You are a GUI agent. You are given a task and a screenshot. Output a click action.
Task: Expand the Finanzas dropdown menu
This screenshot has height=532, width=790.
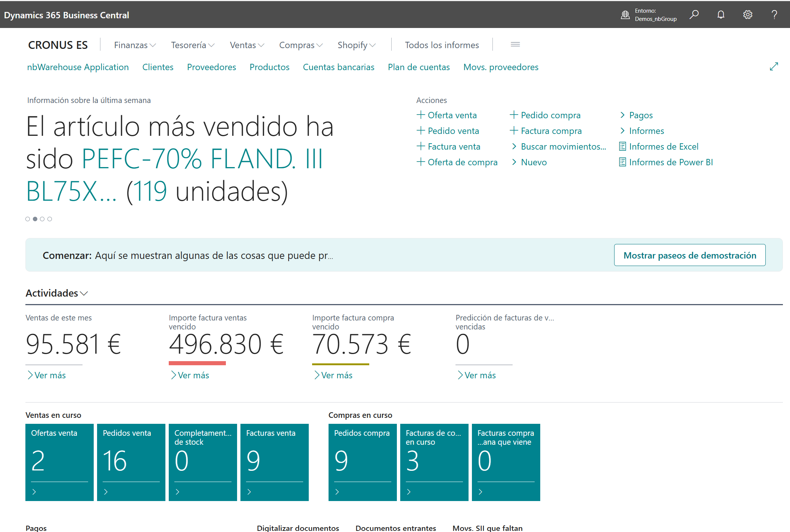[x=135, y=45]
